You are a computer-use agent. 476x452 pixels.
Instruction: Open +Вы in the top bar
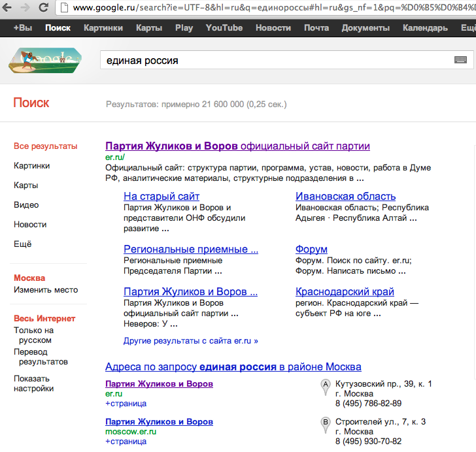[22, 28]
